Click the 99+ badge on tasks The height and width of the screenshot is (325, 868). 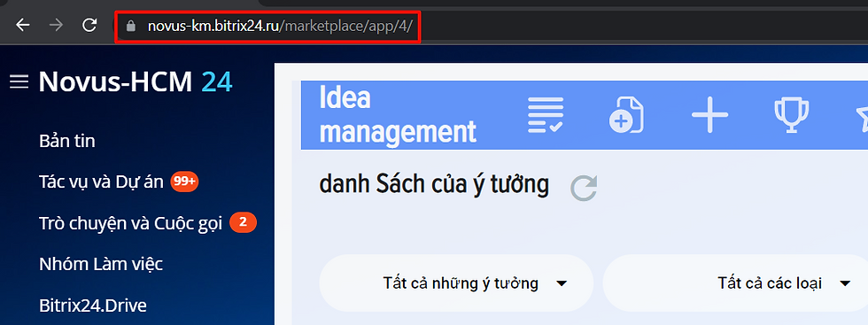[184, 181]
